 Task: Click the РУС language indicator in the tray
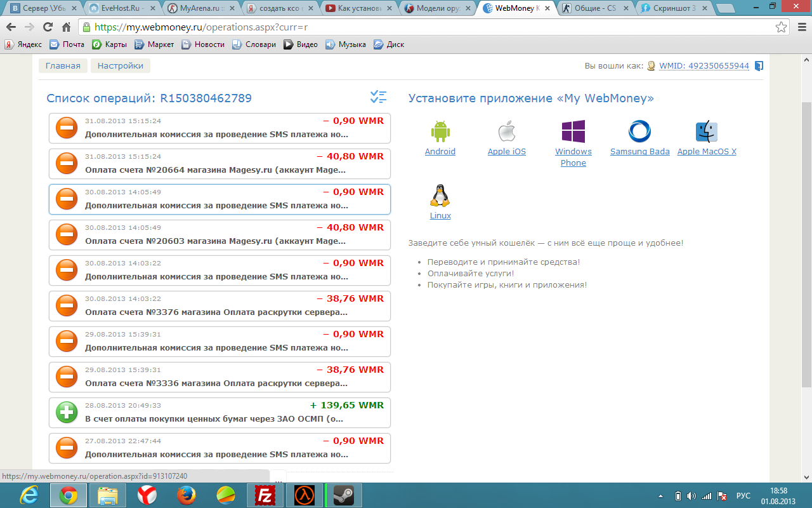tap(743, 496)
